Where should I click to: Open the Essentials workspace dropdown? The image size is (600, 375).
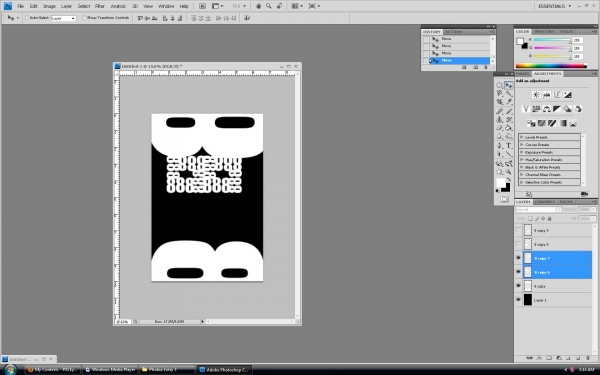554,6
